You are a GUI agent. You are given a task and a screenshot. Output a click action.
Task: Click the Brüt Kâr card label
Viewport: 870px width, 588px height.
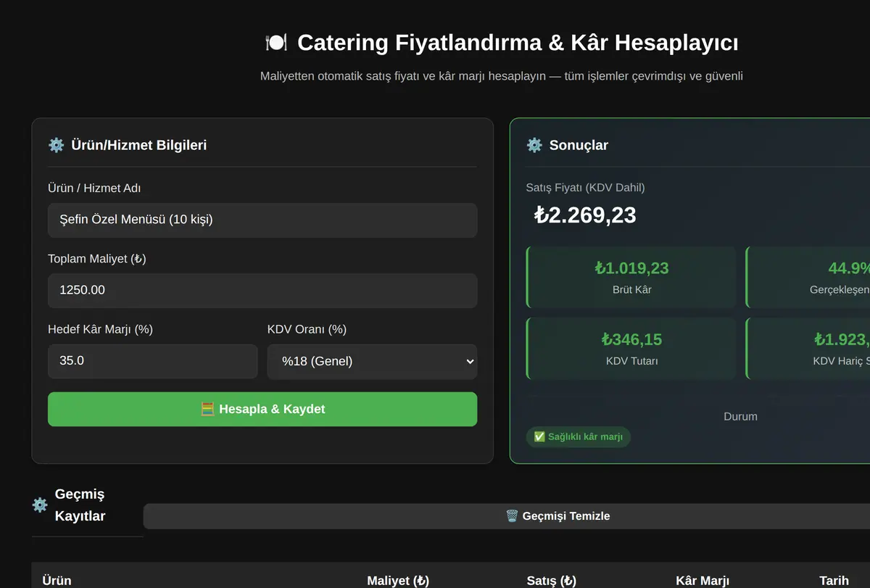pos(632,290)
